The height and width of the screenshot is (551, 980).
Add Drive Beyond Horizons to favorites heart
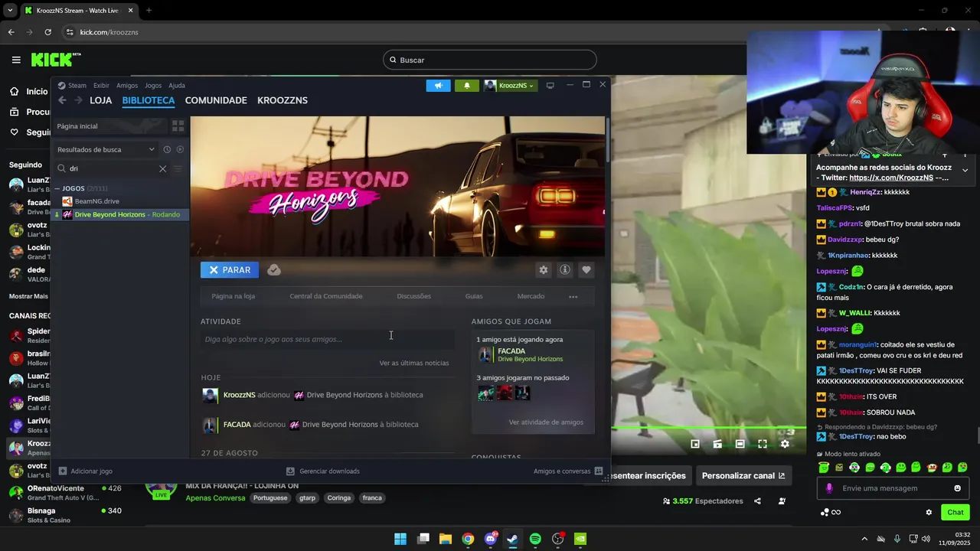(x=586, y=270)
